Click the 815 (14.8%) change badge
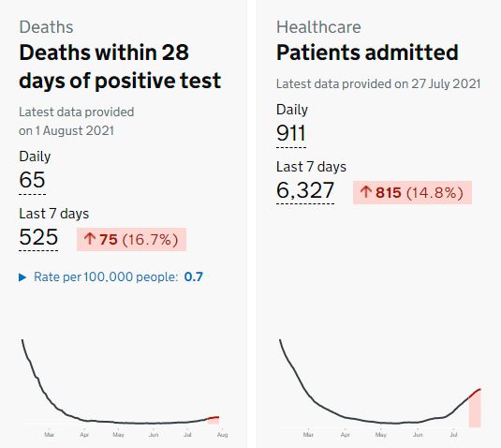 pyautogui.click(x=412, y=192)
